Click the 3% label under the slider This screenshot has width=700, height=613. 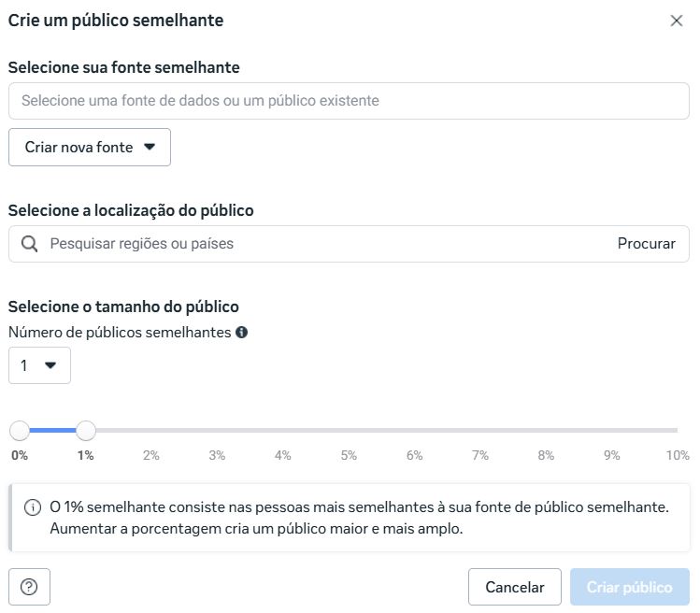(x=217, y=455)
